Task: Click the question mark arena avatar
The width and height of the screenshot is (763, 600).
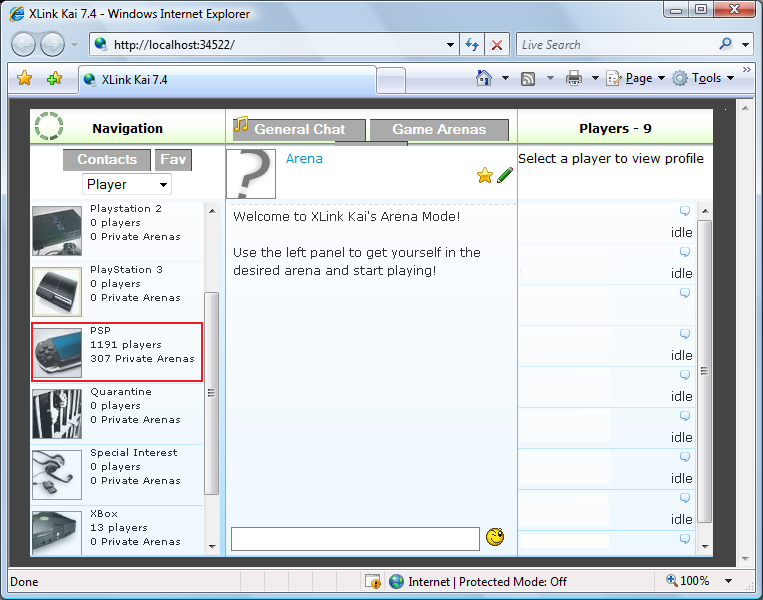Action: (x=251, y=174)
